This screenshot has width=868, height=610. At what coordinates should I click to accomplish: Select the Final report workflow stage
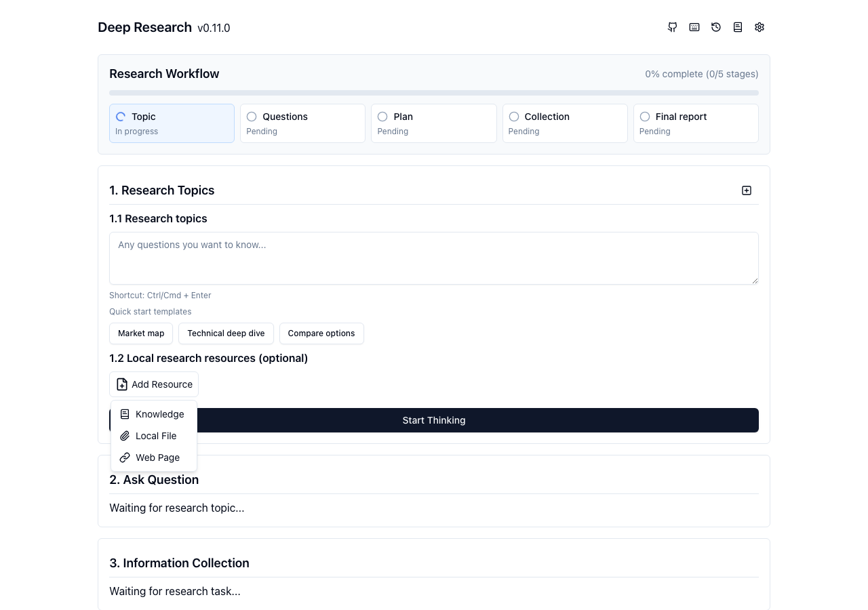[x=696, y=123]
